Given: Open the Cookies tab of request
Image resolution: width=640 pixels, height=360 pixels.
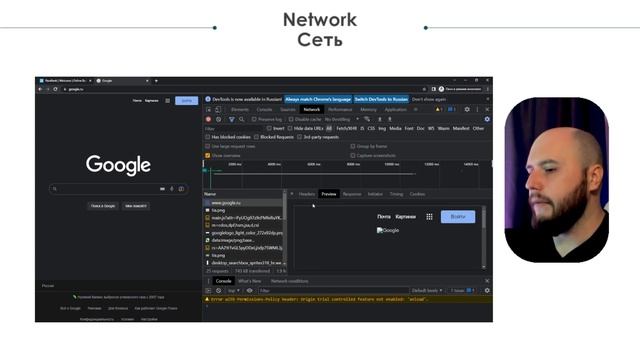Looking at the screenshot, I should pyautogui.click(x=418, y=194).
